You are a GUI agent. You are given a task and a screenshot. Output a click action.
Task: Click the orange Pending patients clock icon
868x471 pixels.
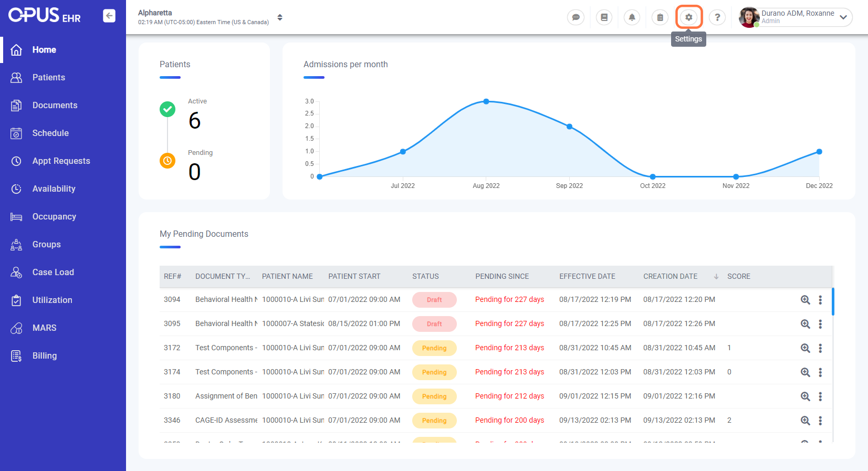pyautogui.click(x=168, y=161)
